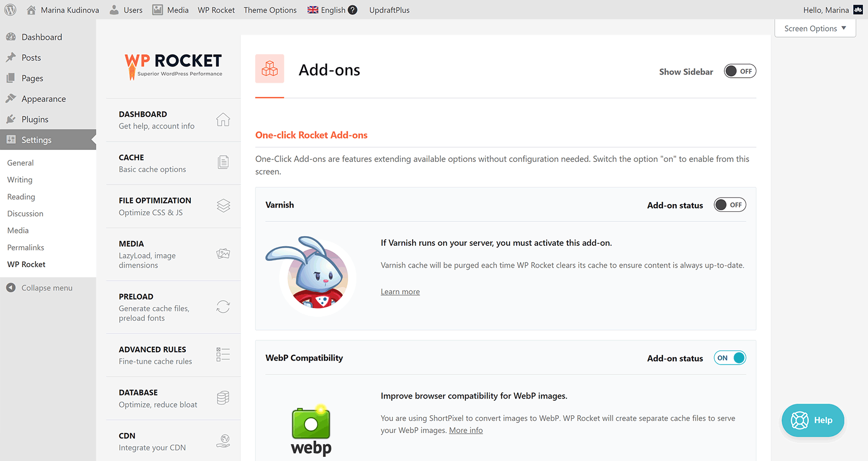Switch to the File Optimization tab
Image resolution: width=868 pixels, height=461 pixels.
[174, 206]
